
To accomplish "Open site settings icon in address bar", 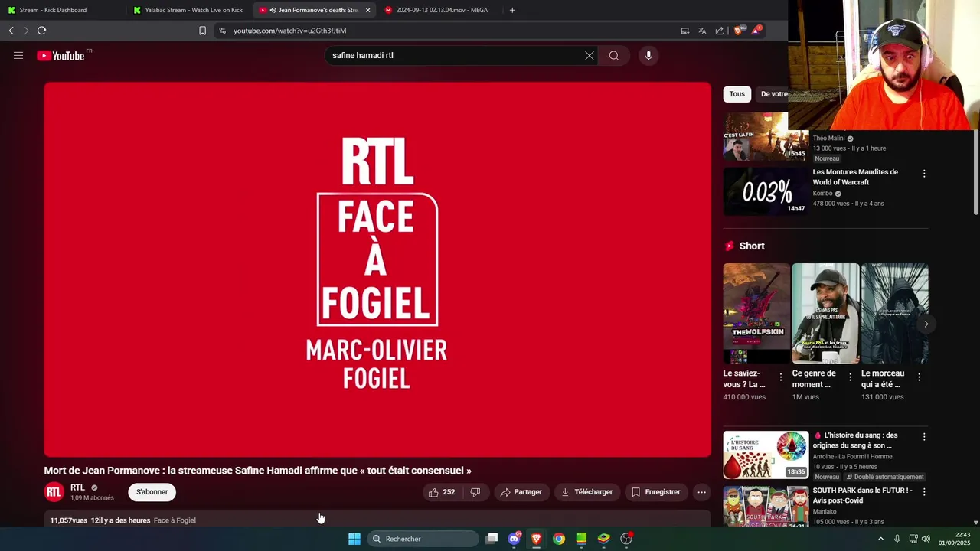I will pyautogui.click(x=222, y=31).
